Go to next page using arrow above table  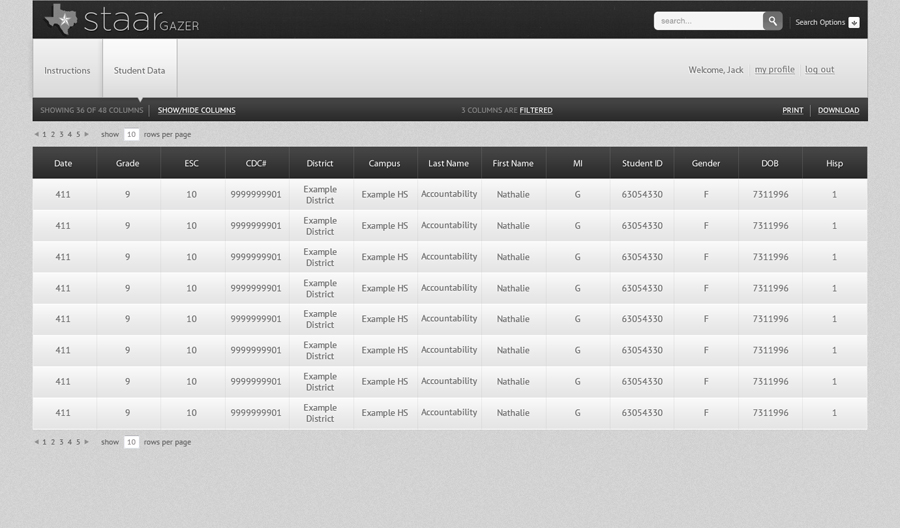click(x=87, y=134)
